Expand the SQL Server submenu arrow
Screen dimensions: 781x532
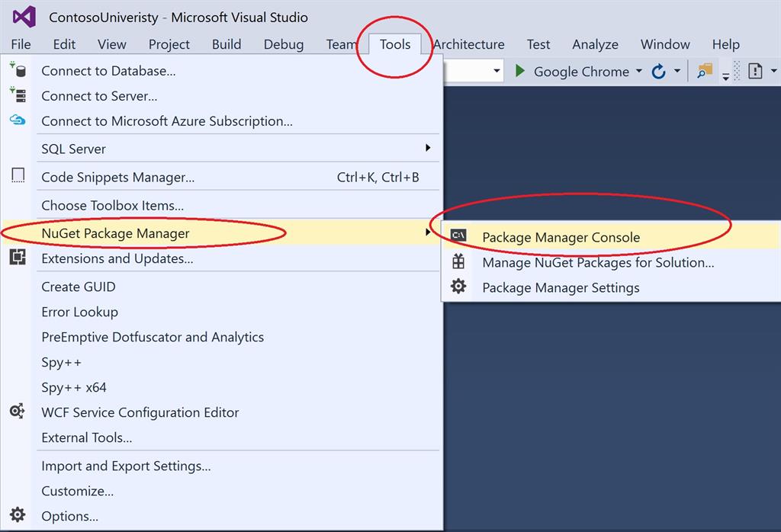[428, 148]
